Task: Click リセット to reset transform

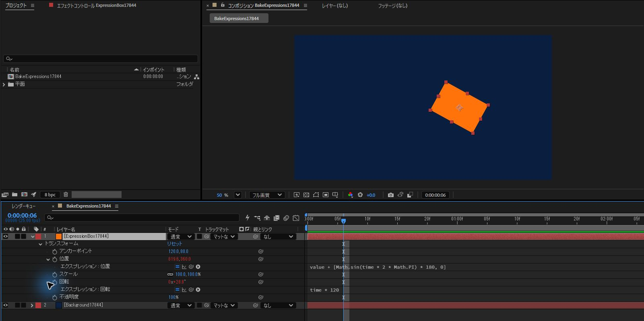Action: coord(175,244)
